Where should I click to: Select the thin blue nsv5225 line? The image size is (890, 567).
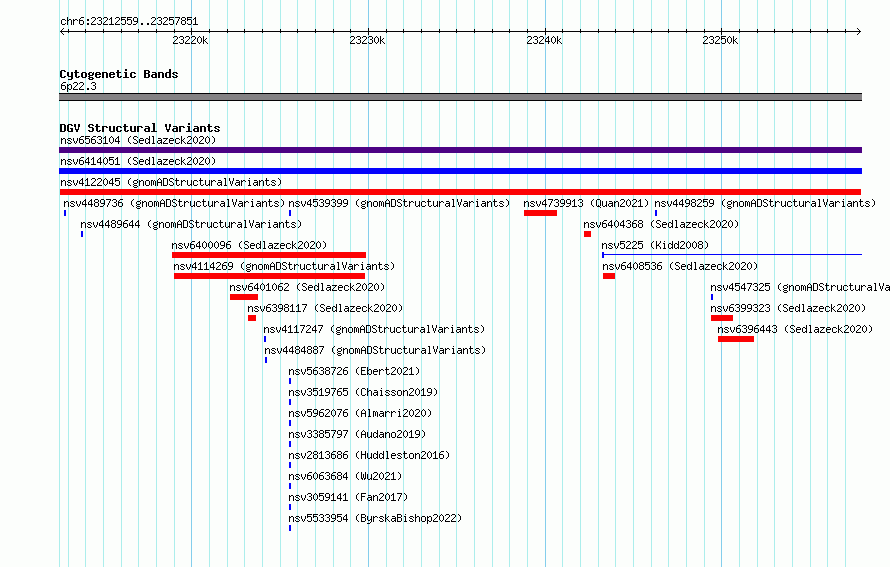point(732,255)
